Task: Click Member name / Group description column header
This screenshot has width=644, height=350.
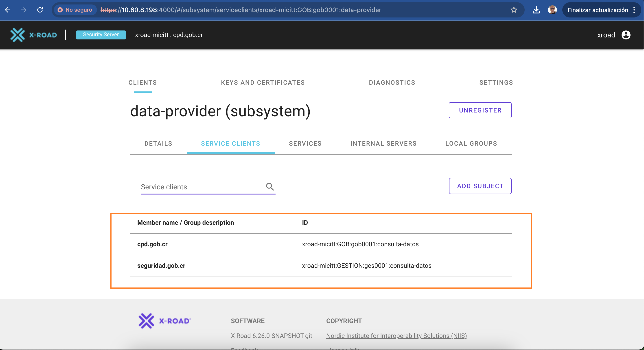Action: pos(186,223)
